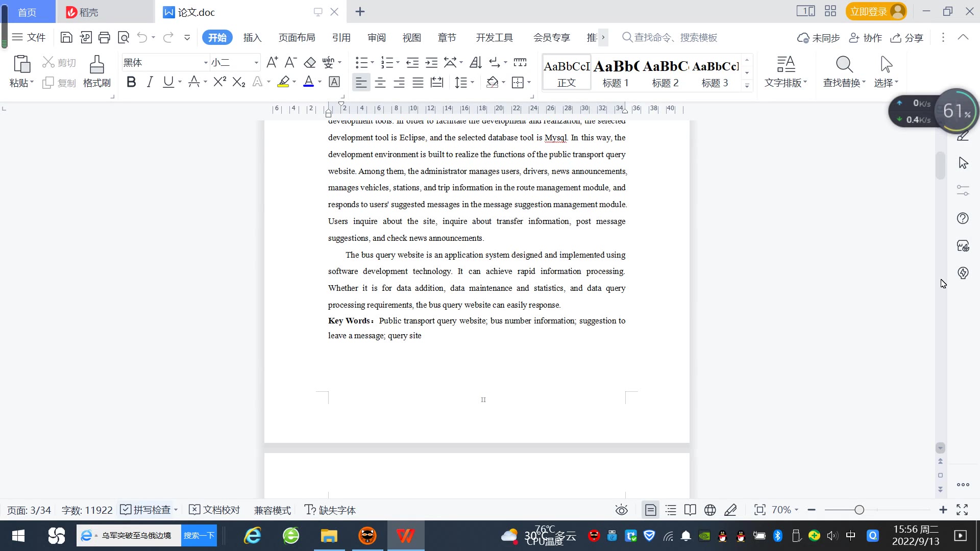
Task: Click the superscript X² icon
Action: click(219, 82)
